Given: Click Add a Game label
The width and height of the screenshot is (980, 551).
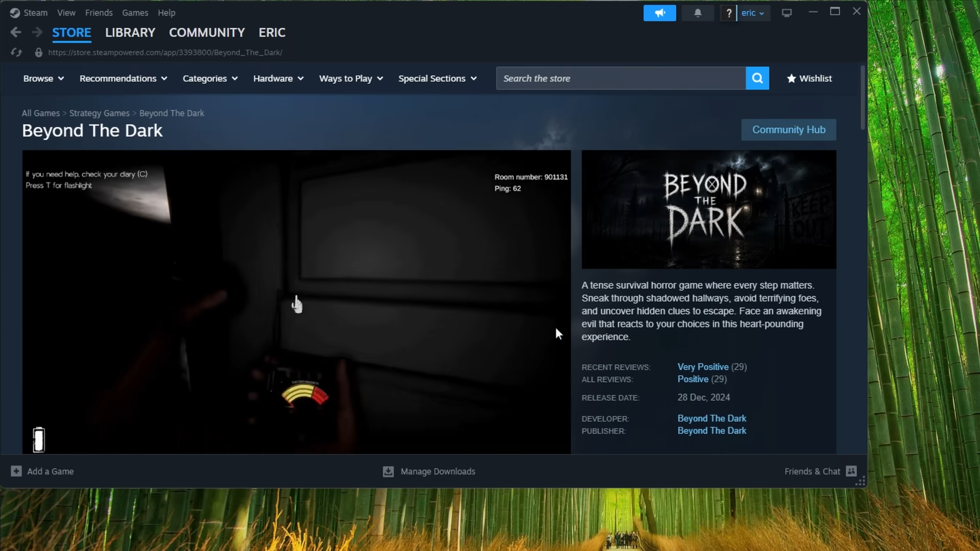Looking at the screenshot, I should pyautogui.click(x=51, y=471).
